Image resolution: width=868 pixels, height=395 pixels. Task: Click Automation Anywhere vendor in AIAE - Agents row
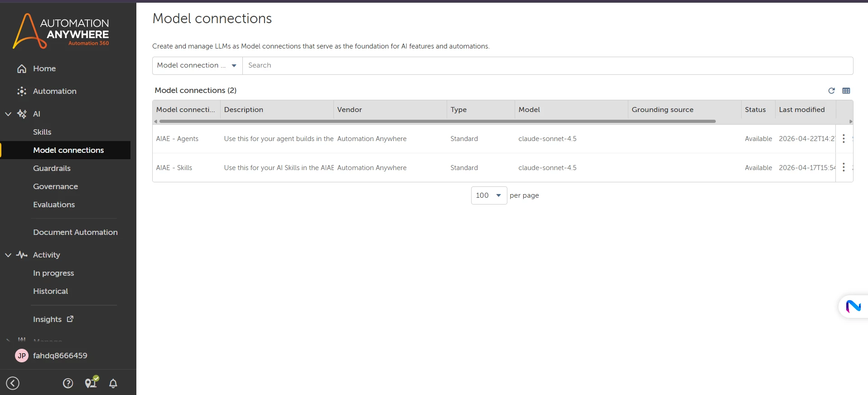coord(372,139)
